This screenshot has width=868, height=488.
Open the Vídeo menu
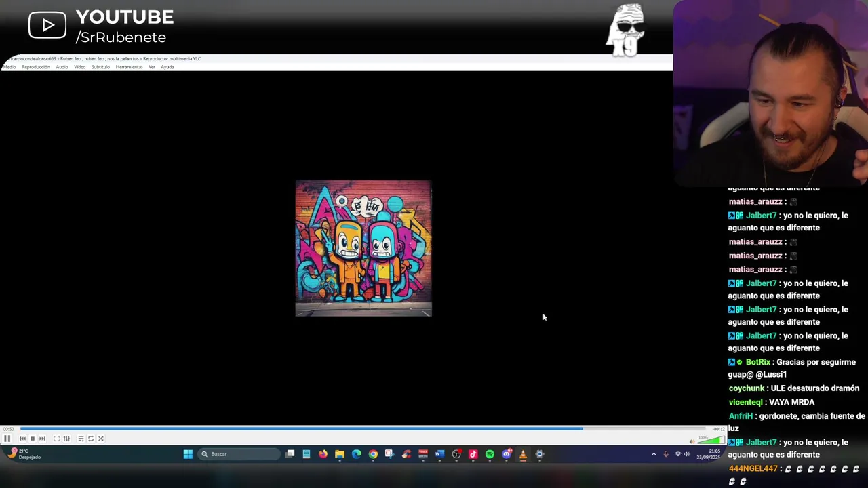[80, 67]
